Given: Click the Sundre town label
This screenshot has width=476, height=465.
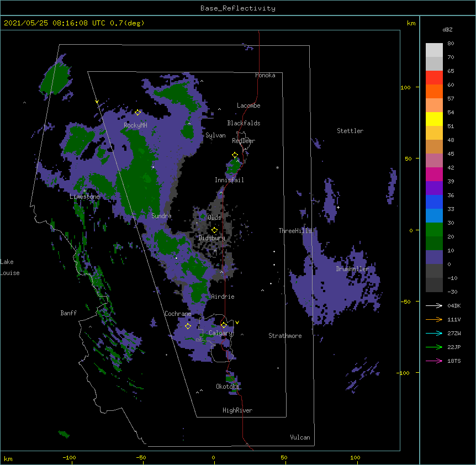Looking at the screenshot, I should [161, 216].
